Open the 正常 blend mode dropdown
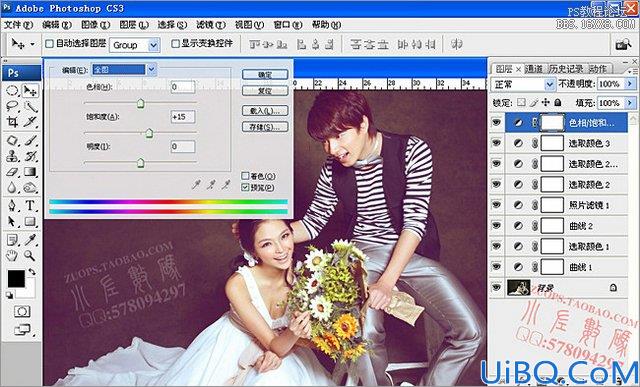This screenshot has width=640, height=387. pyautogui.click(x=550, y=85)
